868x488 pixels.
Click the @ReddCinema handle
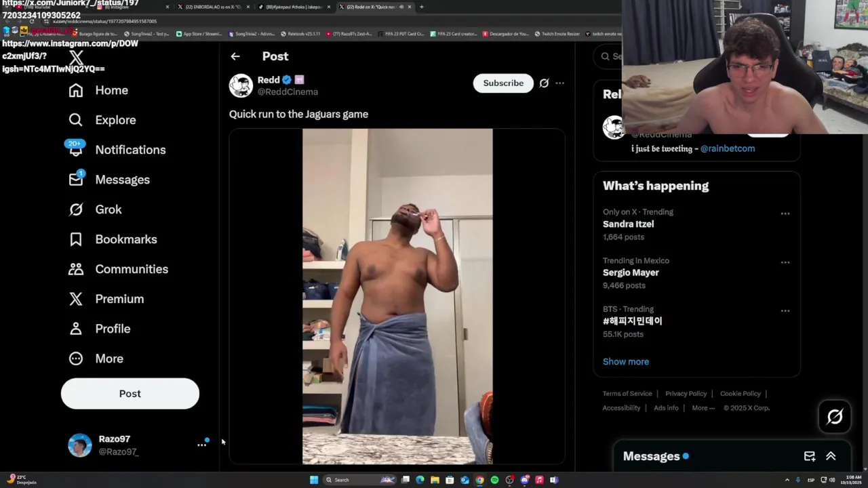pyautogui.click(x=288, y=92)
